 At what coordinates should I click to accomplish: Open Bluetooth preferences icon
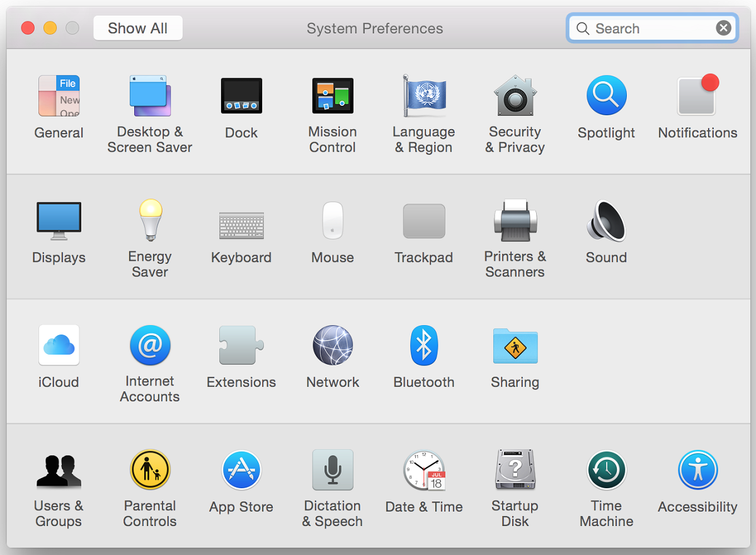(x=424, y=345)
